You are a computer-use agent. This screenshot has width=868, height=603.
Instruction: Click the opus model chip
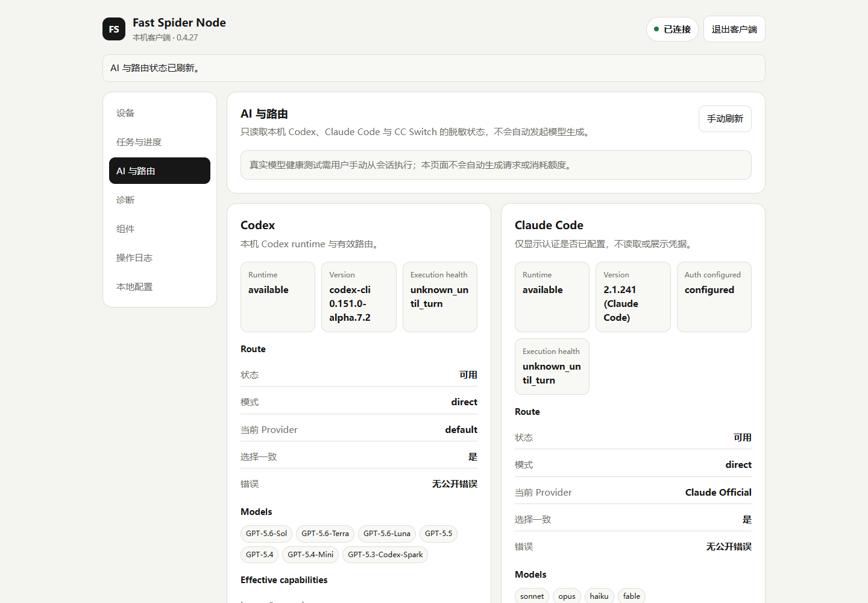pos(567,596)
